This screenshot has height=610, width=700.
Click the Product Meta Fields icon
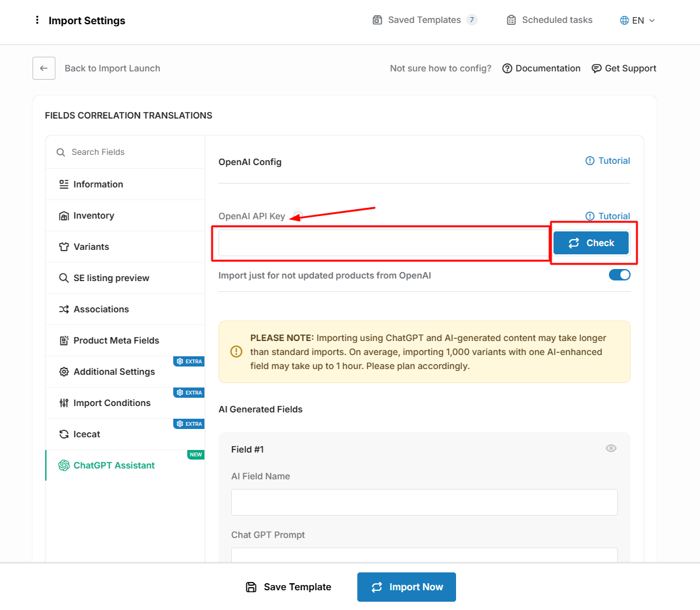[64, 340]
